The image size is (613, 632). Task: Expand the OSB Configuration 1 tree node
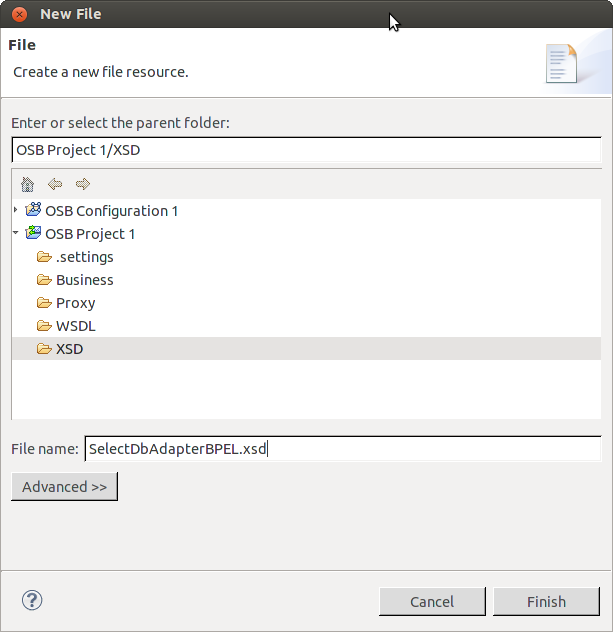[x=15, y=210]
